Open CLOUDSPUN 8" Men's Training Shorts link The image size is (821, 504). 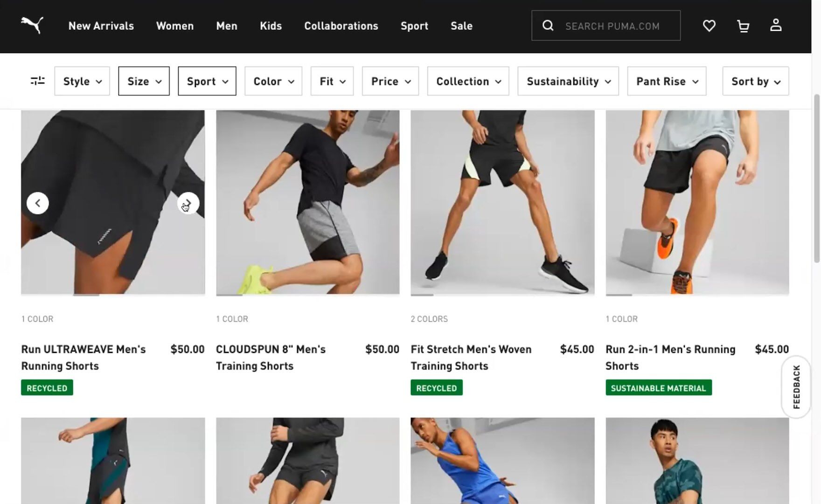point(271,357)
